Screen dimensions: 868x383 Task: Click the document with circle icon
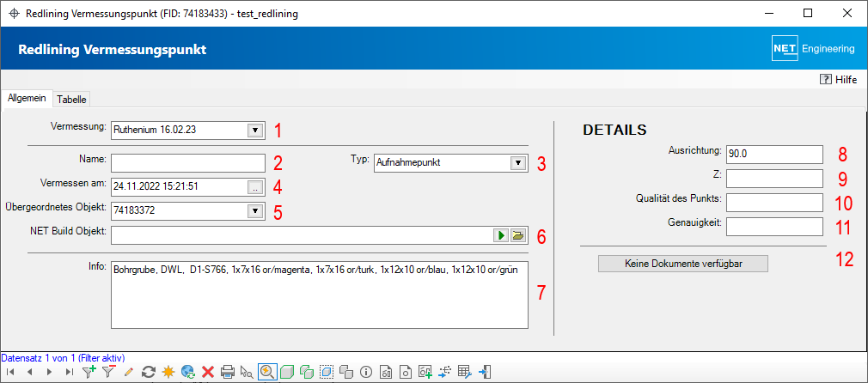pos(406,372)
